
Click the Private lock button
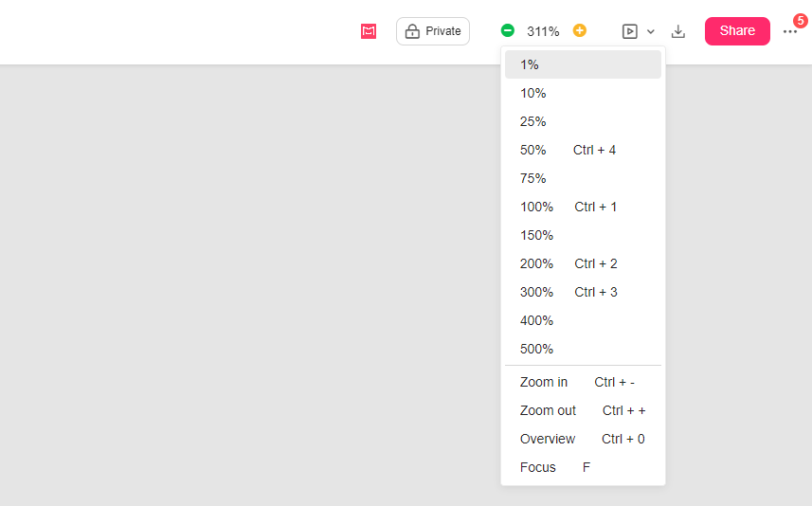click(433, 31)
